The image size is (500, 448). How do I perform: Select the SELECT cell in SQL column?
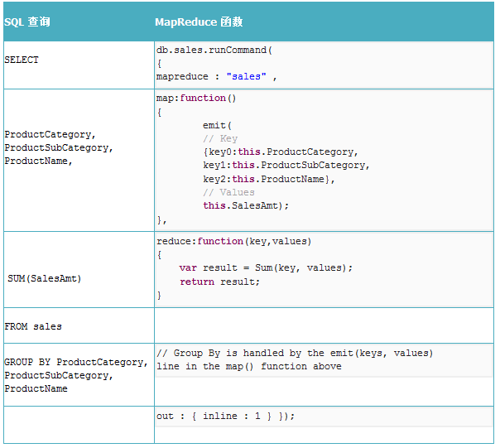pos(22,60)
